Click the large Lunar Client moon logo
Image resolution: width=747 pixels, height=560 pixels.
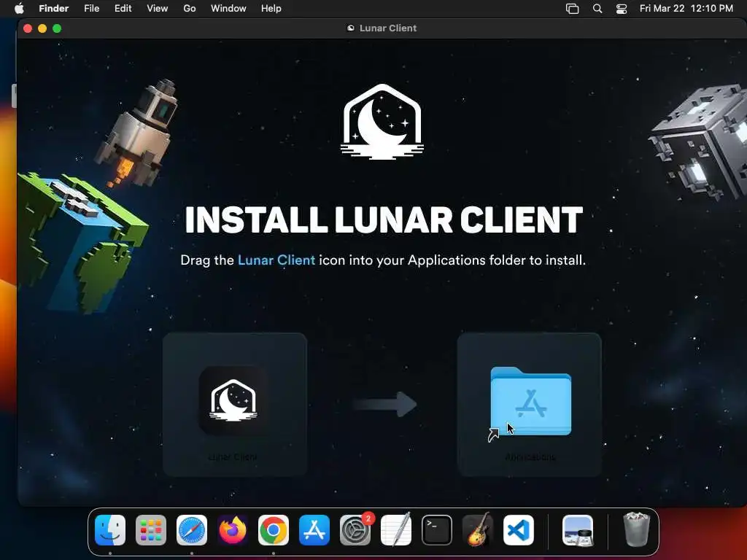[x=382, y=122]
